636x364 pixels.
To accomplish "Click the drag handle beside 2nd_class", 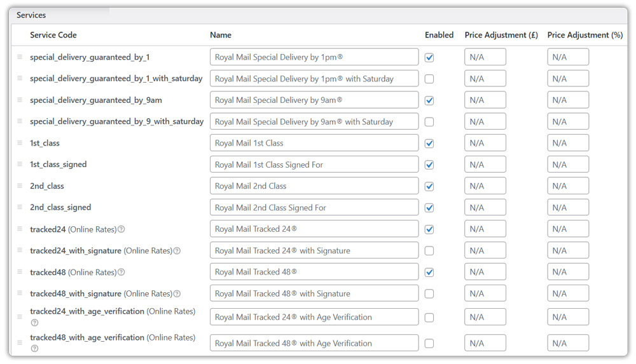I will [20, 185].
